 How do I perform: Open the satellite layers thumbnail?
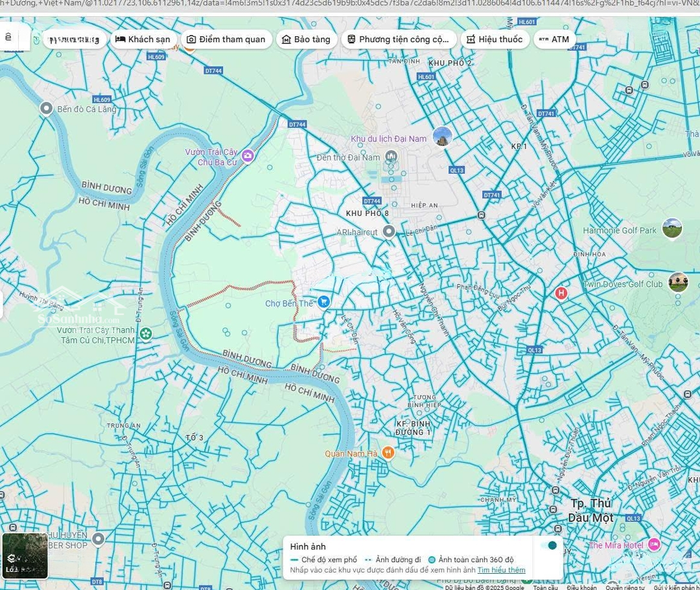25,556
